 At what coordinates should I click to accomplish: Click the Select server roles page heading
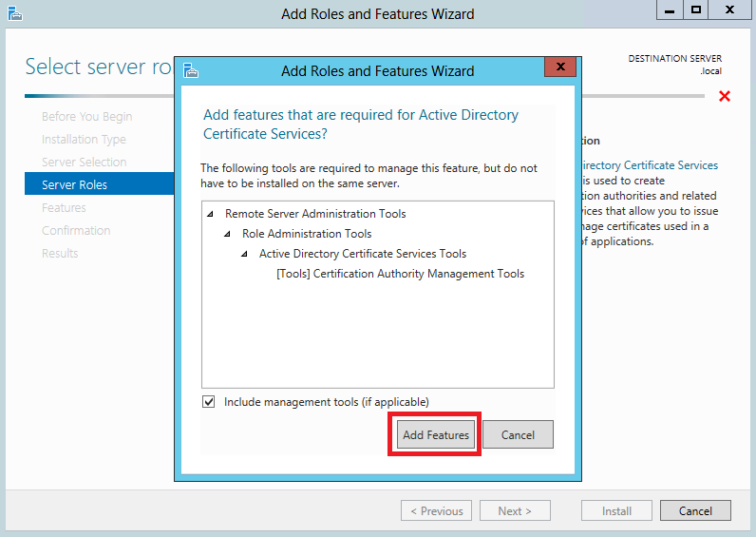[99, 67]
